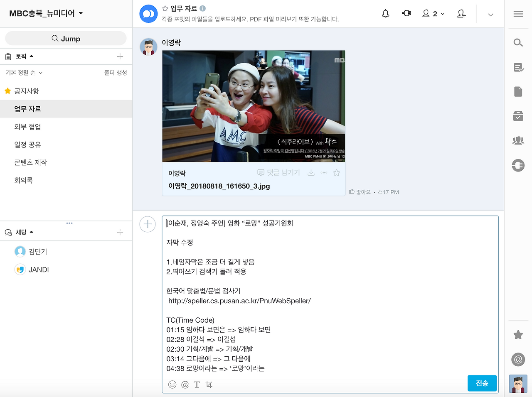Open search from the right sidebar
Viewport: 532px width, 397px height.
518,42
